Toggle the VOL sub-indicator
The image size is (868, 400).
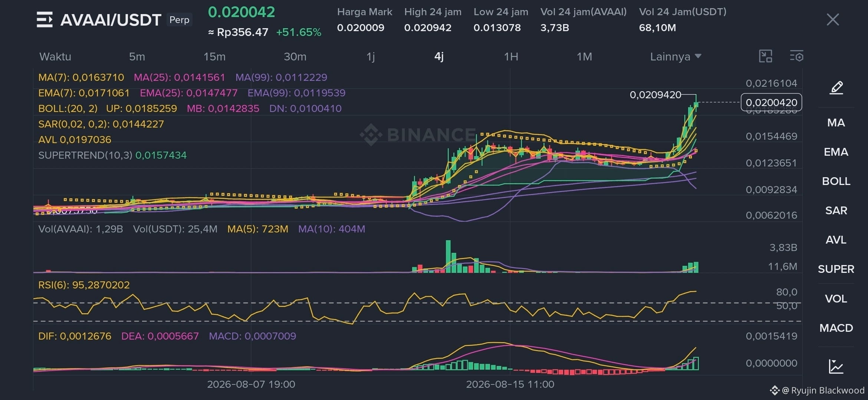[836, 299]
